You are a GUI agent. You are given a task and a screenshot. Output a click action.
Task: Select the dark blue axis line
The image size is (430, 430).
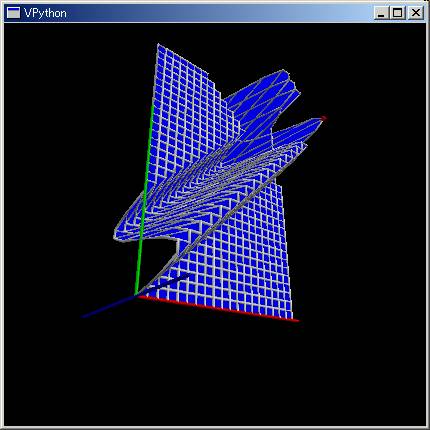pyautogui.click(x=135, y=296)
